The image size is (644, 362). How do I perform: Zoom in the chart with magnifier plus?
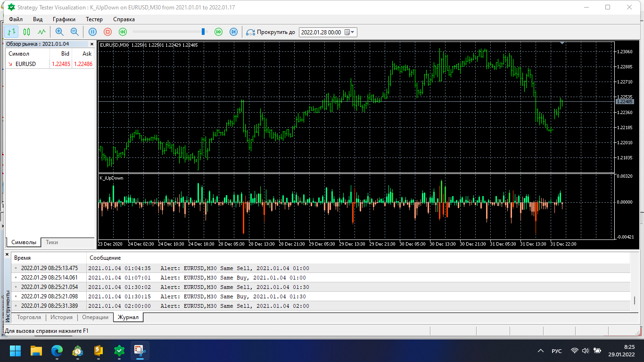click(x=59, y=32)
